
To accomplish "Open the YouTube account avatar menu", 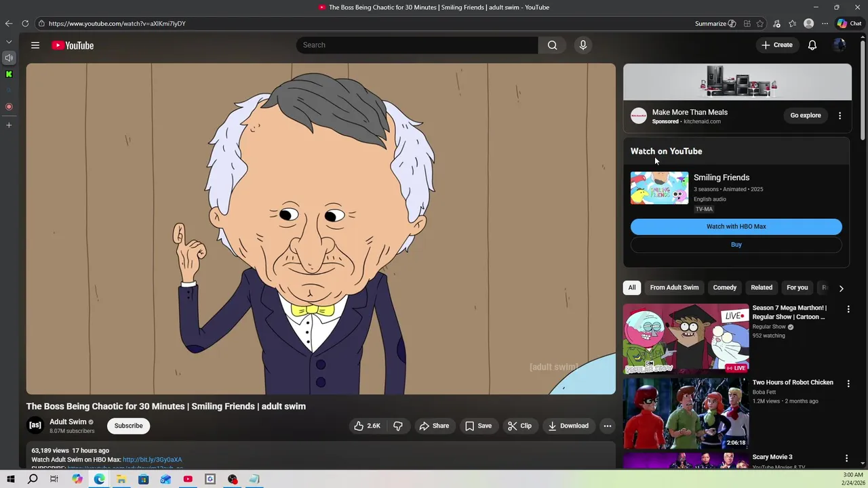I will coord(840,45).
